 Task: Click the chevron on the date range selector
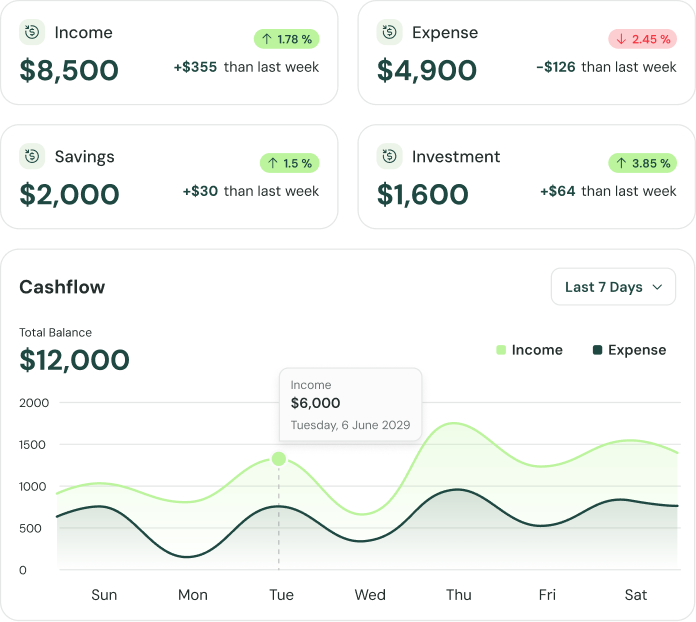pos(657,287)
